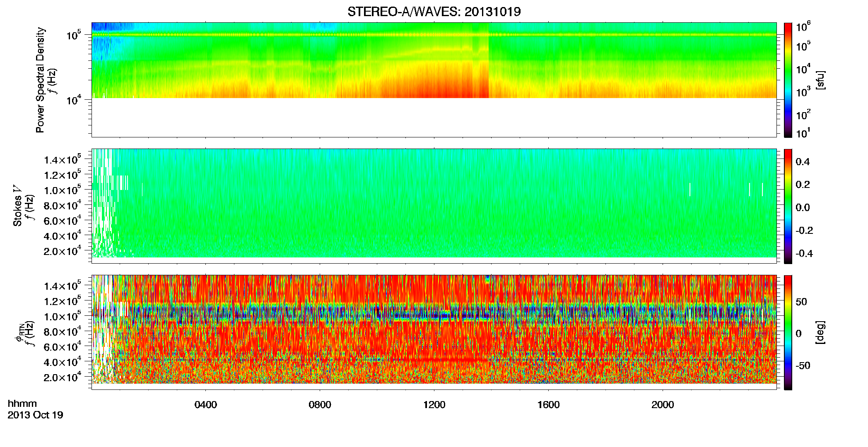Click the Power Spectral Density color bar
868x447 pixels.
788,79
